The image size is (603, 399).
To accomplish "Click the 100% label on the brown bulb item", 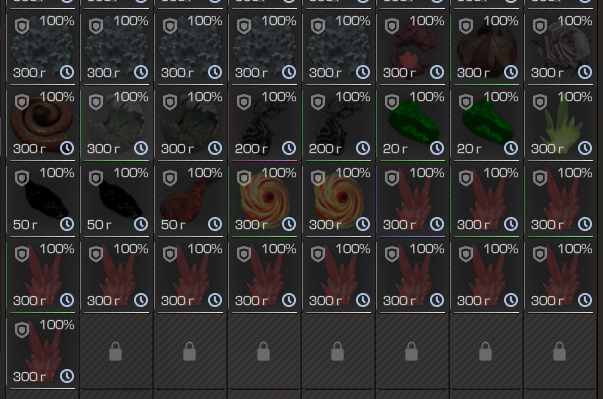I will point(501,21).
